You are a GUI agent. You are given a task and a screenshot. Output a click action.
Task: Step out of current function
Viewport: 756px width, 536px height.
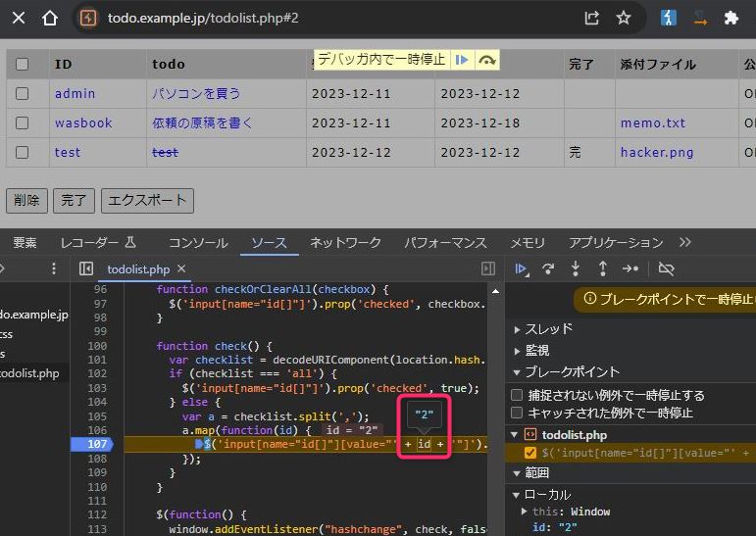tap(603, 268)
